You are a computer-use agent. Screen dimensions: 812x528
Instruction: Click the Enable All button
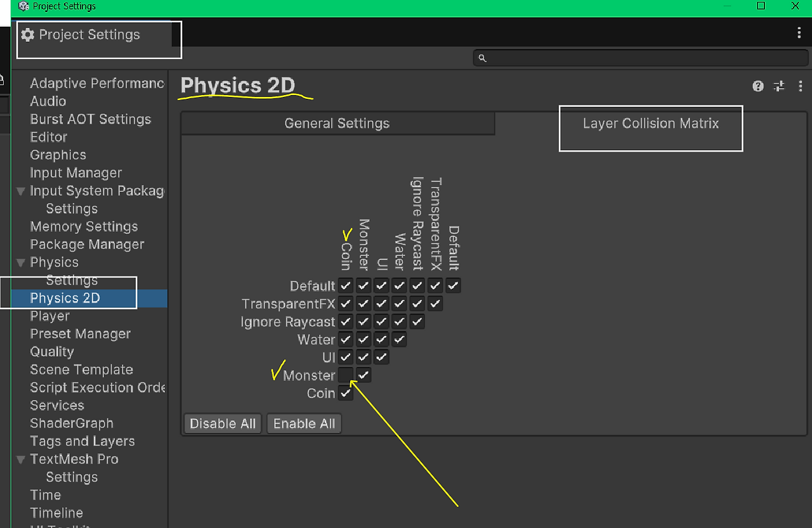point(304,423)
